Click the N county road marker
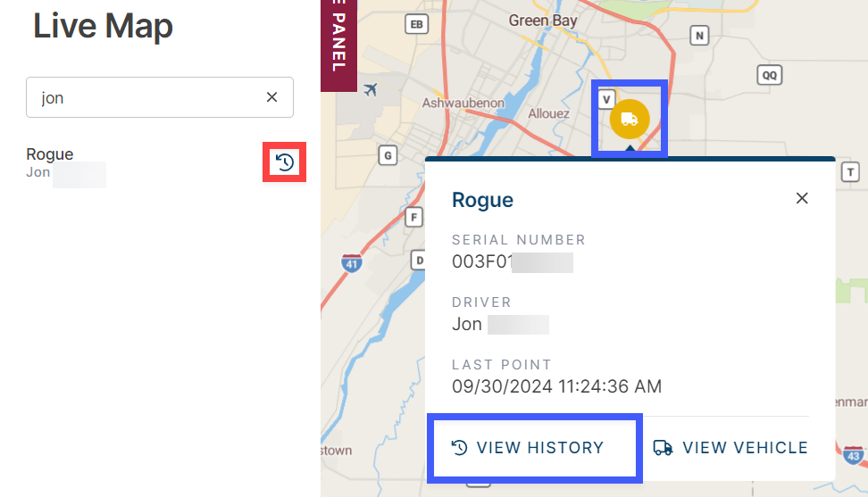Viewport: 868px width, 497px height. pyautogui.click(x=700, y=36)
